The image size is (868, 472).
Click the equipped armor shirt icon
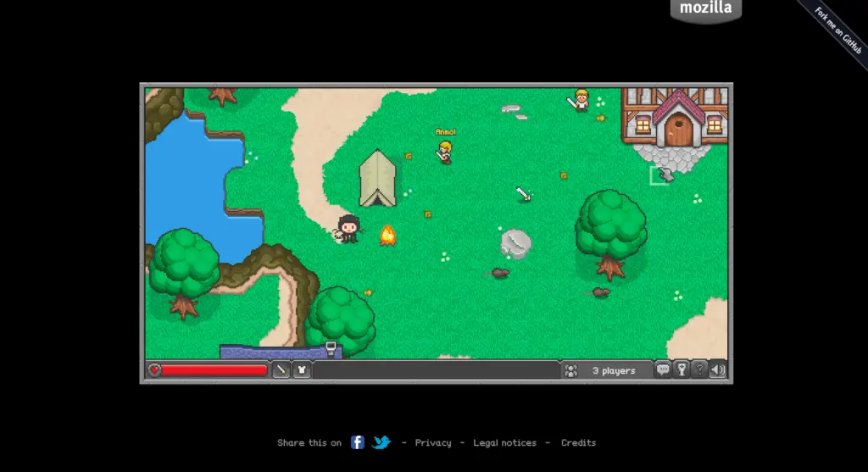pyautogui.click(x=301, y=370)
